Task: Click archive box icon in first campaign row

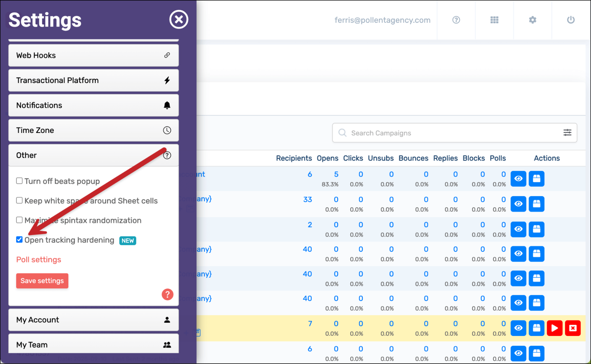Action: pos(536,178)
